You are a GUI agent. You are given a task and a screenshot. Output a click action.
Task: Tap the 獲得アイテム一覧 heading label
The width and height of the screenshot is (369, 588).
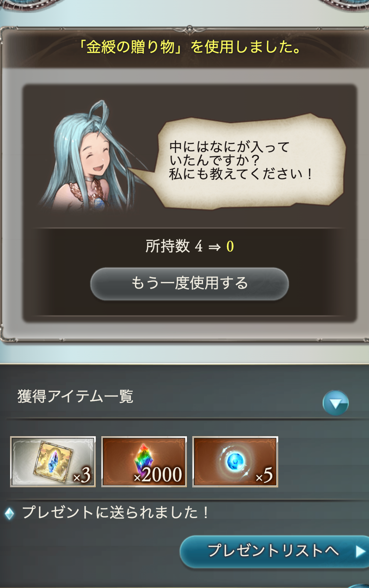75,396
